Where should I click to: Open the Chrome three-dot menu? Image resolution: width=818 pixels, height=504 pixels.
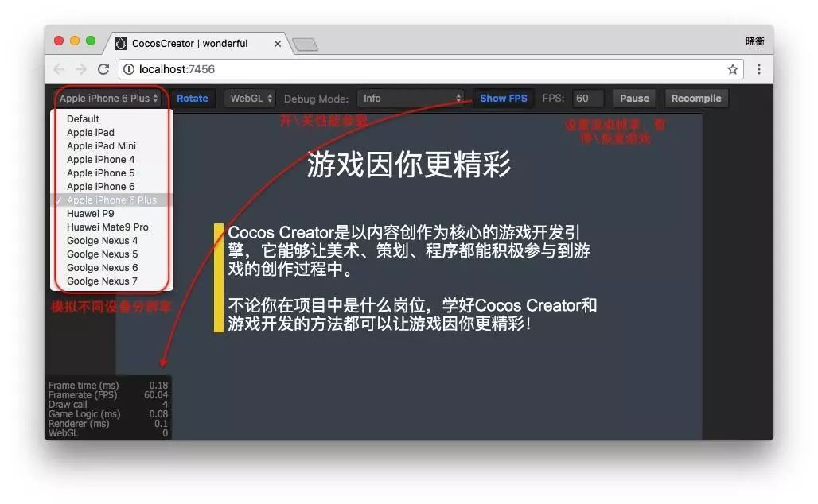(x=758, y=69)
